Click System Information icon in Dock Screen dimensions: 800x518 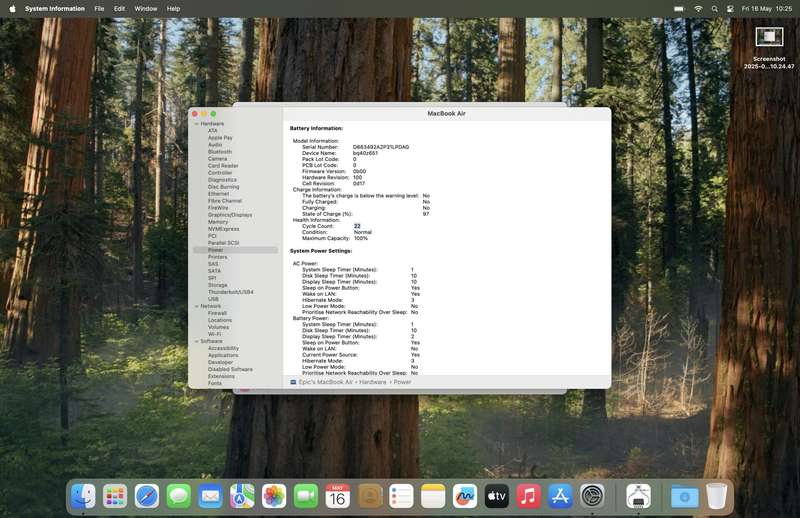pyautogui.click(x=638, y=496)
